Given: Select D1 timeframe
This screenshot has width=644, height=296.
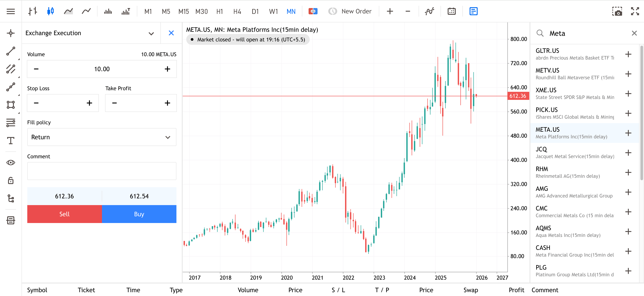Looking at the screenshot, I should point(255,11).
